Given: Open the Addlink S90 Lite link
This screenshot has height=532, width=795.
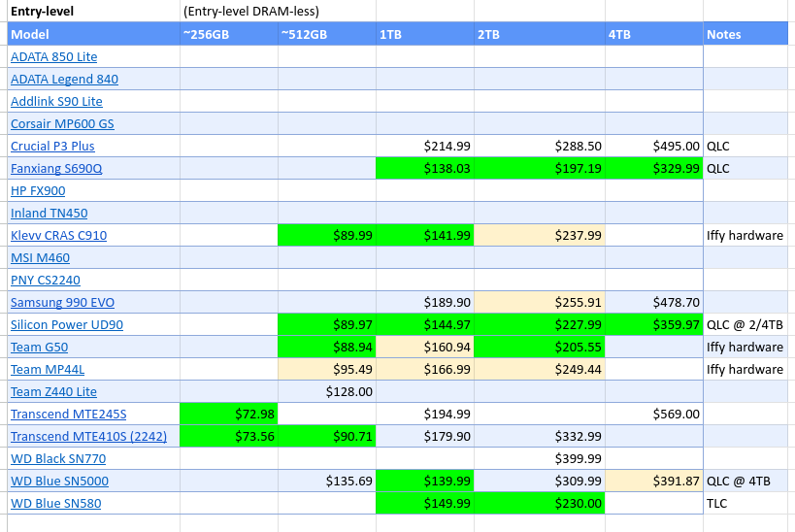Looking at the screenshot, I should point(56,101).
